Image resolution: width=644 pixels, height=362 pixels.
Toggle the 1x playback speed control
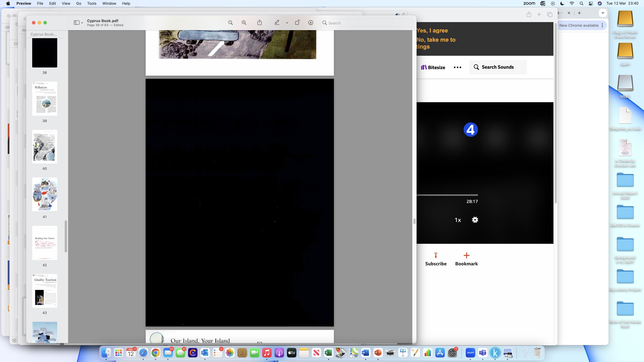pyautogui.click(x=458, y=220)
